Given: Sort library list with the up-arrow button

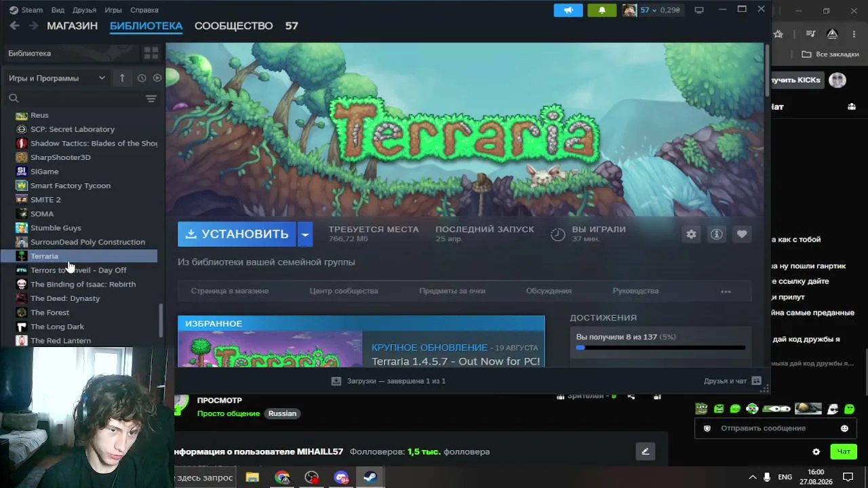Looking at the screenshot, I should coord(122,78).
